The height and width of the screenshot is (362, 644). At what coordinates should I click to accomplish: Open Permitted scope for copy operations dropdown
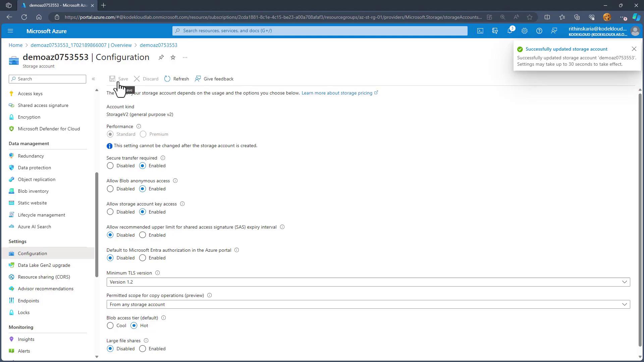368,304
